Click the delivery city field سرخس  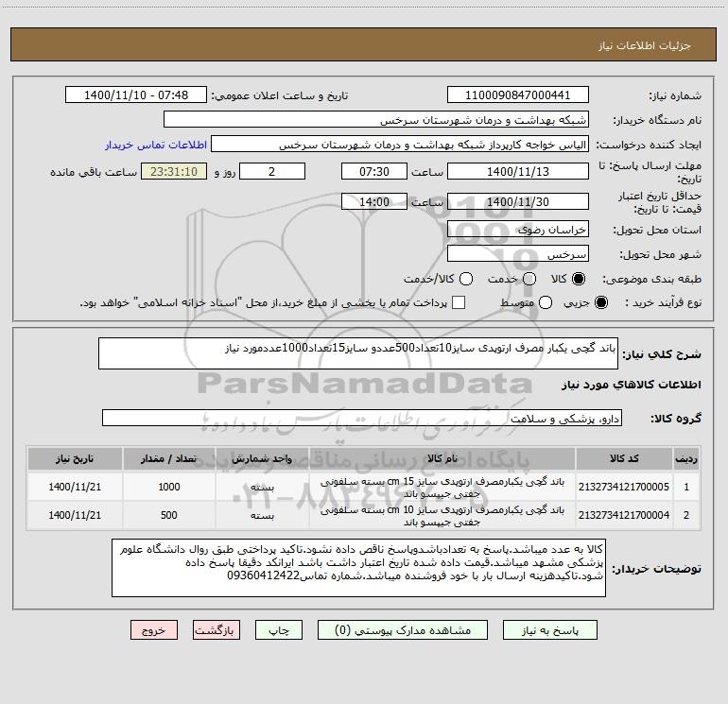(x=518, y=253)
